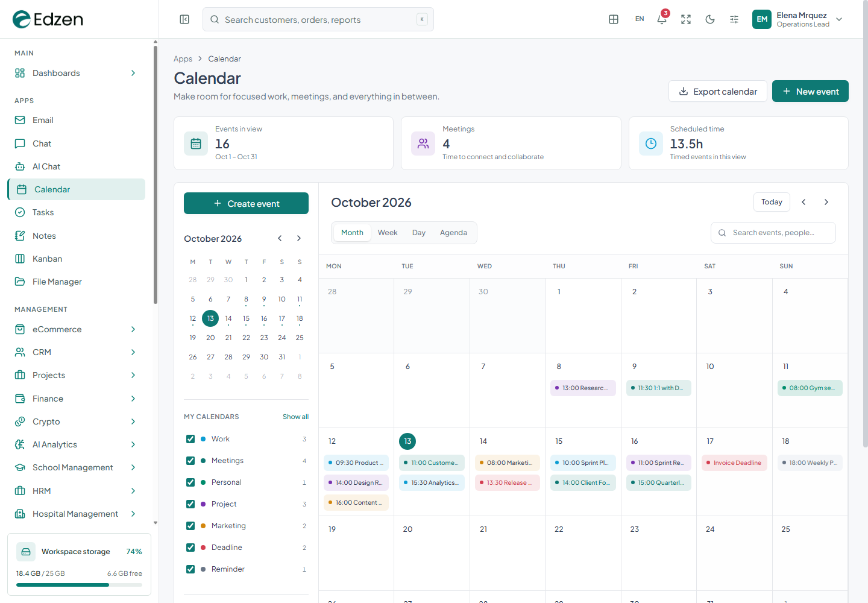
Task: Collapse the sidebar panel icon
Action: (184, 19)
